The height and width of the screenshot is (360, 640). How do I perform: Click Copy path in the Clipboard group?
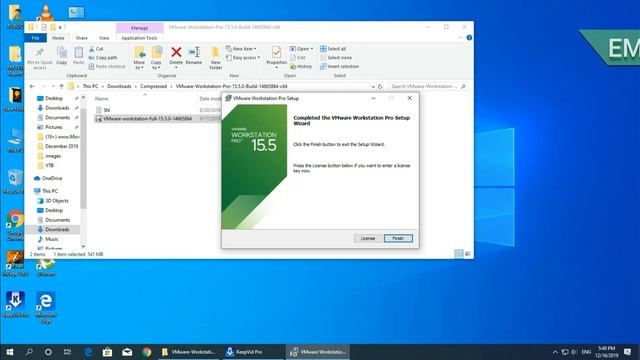click(103, 58)
